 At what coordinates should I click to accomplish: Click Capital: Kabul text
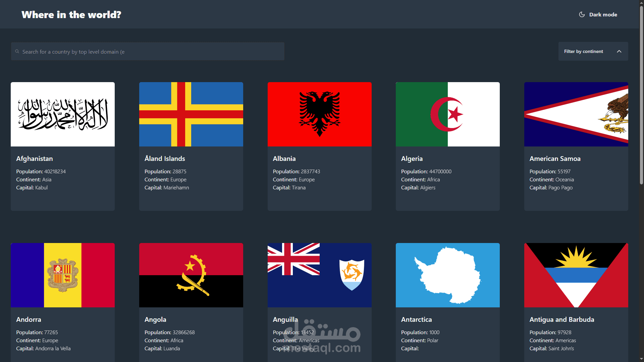32,187
